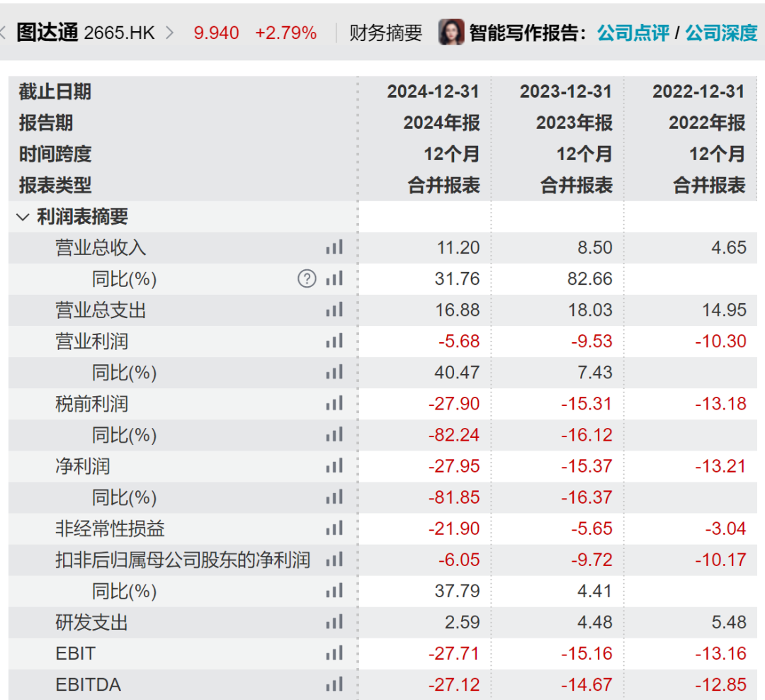765x700 pixels.
Task: Open the 公司深度 report link
Action: (x=721, y=33)
